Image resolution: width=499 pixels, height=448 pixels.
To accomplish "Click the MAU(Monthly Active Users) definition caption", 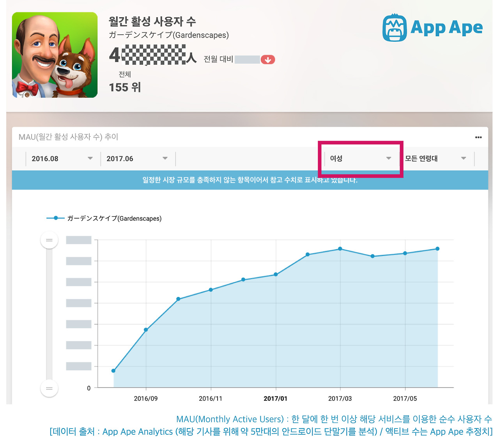I will point(334,419).
